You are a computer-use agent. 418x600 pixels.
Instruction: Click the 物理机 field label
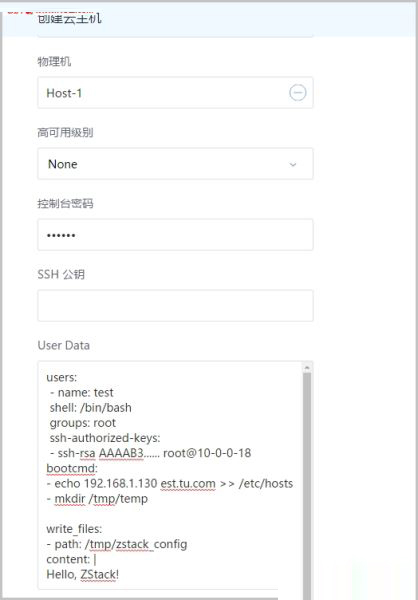click(x=54, y=61)
